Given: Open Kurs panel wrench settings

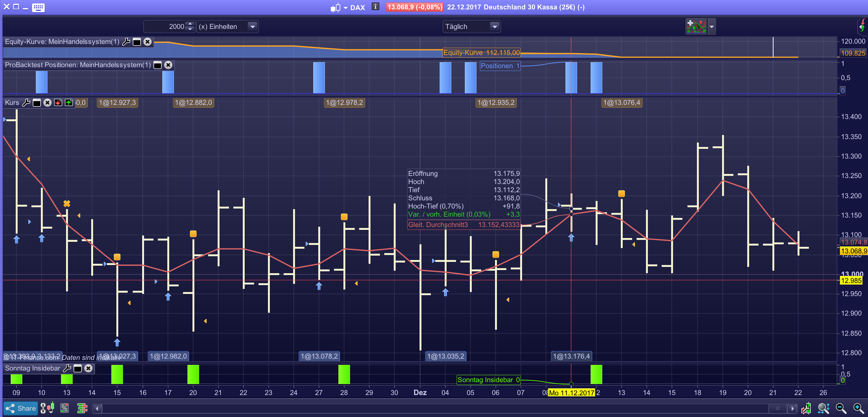Looking at the screenshot, I should point(26,103).
